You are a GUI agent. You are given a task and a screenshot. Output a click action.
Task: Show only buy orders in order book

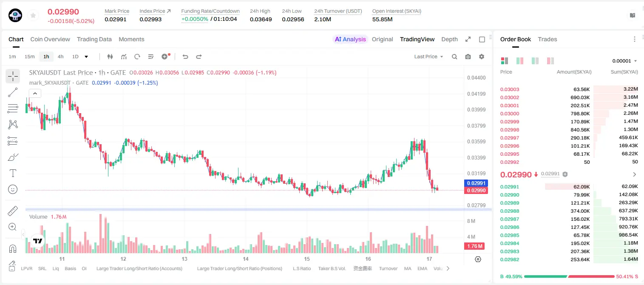pyautogui.click(x=535, y=61)
